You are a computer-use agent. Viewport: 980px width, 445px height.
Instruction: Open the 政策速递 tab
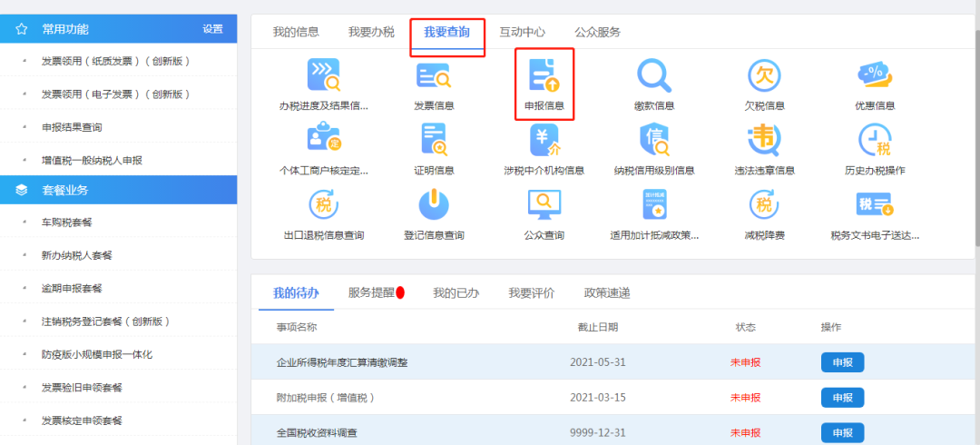pos(607,293)
